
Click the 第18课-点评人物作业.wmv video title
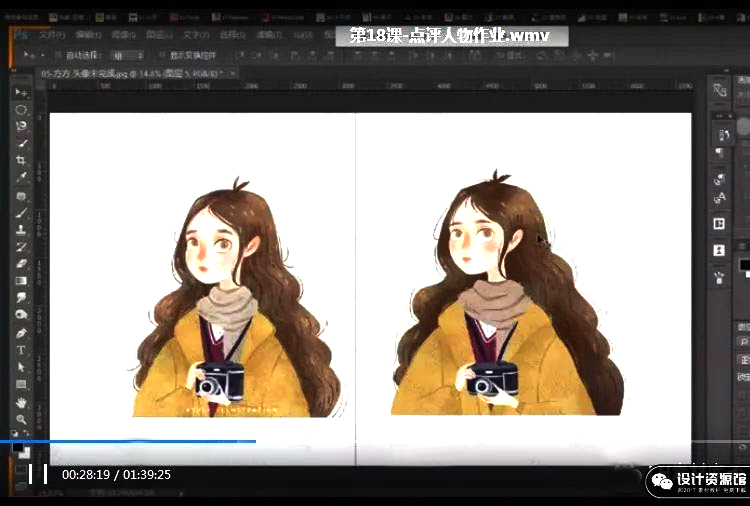point(450,35)
